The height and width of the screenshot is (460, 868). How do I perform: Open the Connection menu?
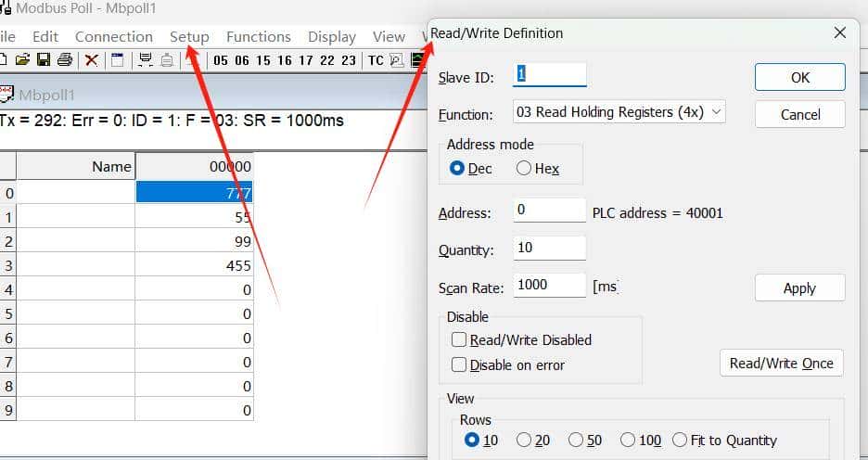(113, 36)
